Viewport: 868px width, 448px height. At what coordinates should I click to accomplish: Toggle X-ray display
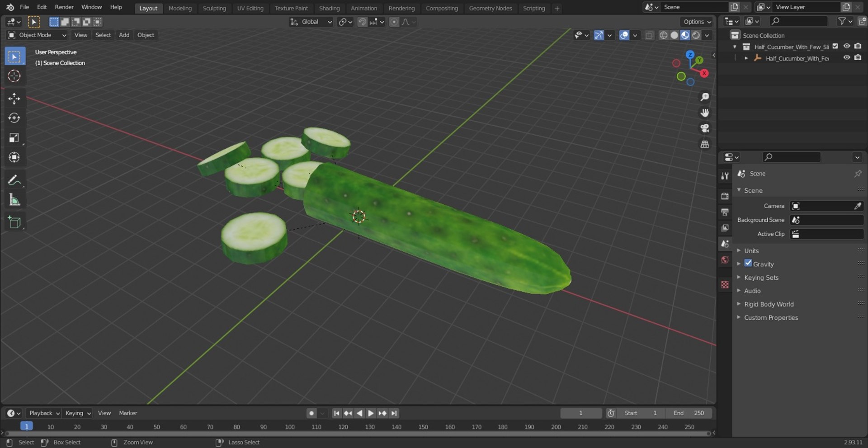(649, 35)
